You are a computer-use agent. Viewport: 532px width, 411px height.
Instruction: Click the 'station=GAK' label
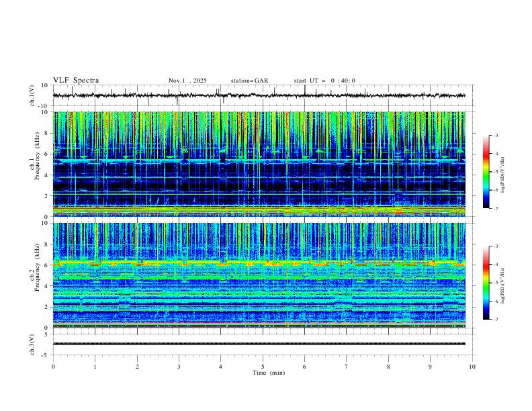click(250, 81)
